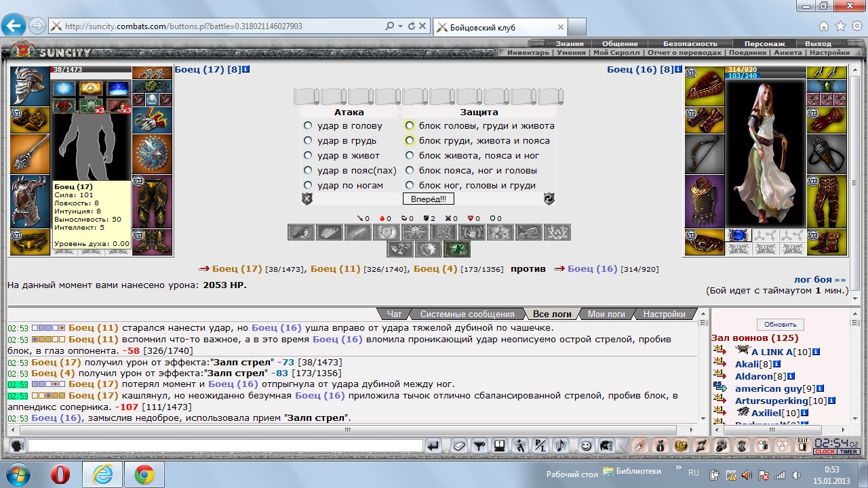Viewport: 868px width, 488px height.
Task: Select attack 'удар по ногам' radio button
Action: 308,185
